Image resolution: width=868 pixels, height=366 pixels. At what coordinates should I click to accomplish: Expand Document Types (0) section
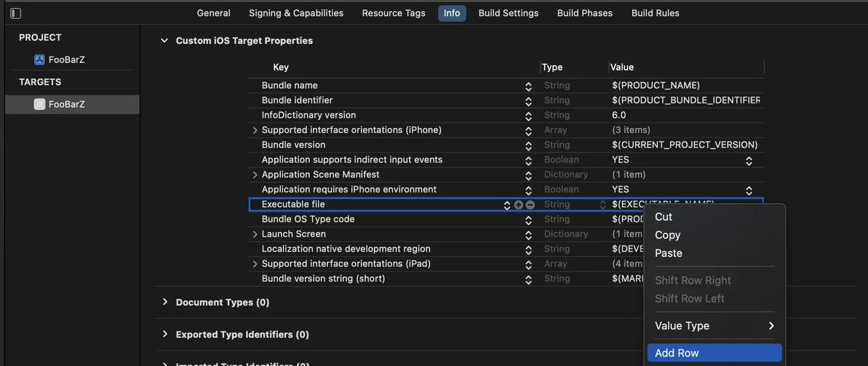coord(164,302)
